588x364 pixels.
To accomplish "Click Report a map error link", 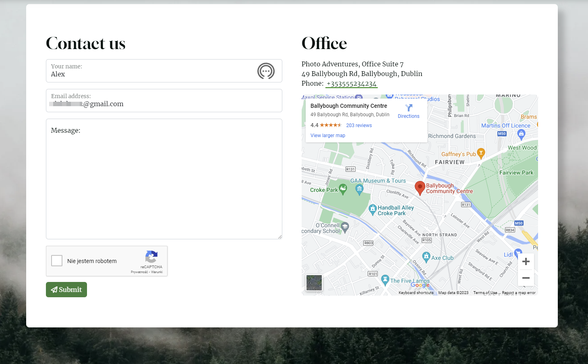I will coord(519,293).
